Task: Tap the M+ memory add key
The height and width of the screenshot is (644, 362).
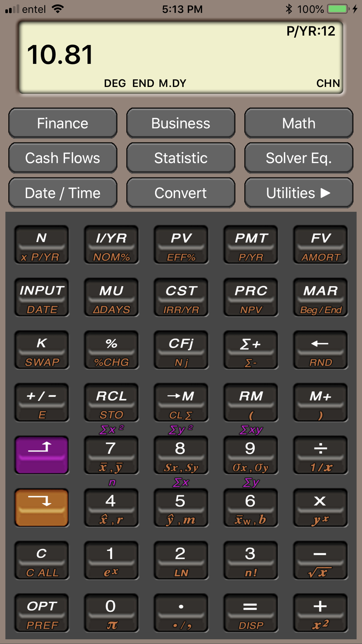Action: pyautogui.click(x=321, y=402)
